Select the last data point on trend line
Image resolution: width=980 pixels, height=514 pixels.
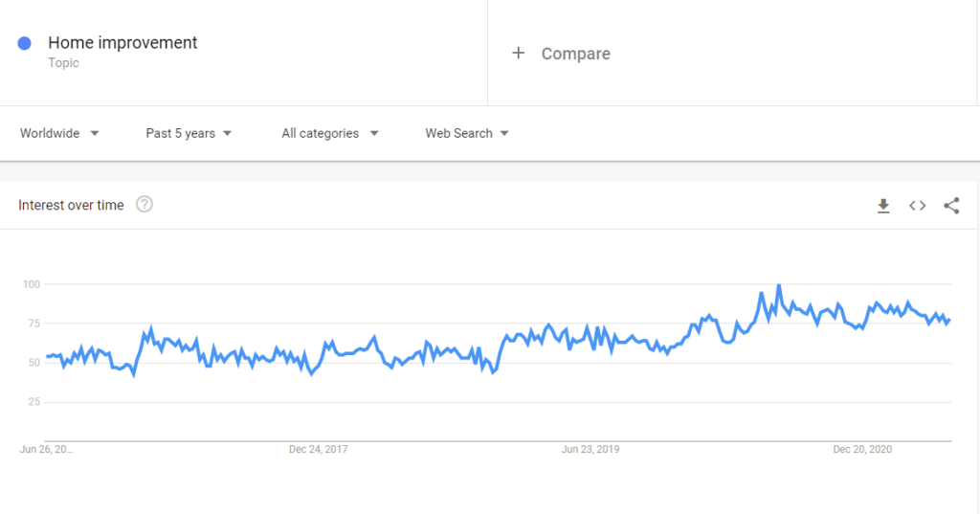pyautogui.click(x=950, y=320)
